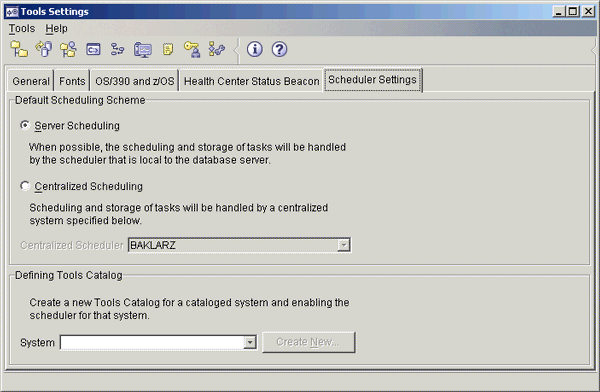Switch to the General tab

tap(31, 81)
